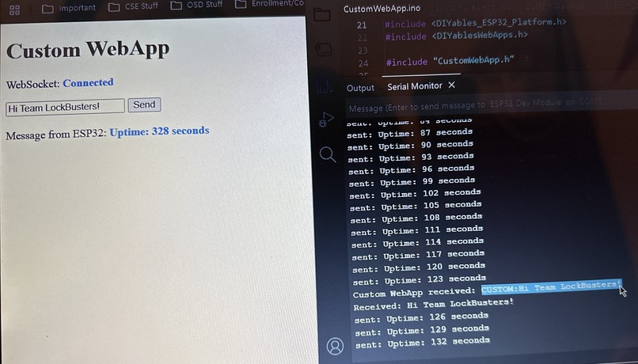This screenshot has width=638, height=364.
Task: Click the 'sent: Uptime: 105 seconds' line
Action: 416,207
